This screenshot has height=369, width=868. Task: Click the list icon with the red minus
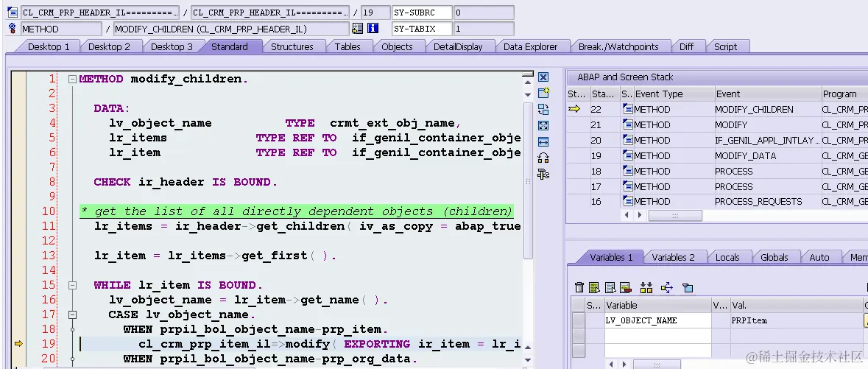626,287
